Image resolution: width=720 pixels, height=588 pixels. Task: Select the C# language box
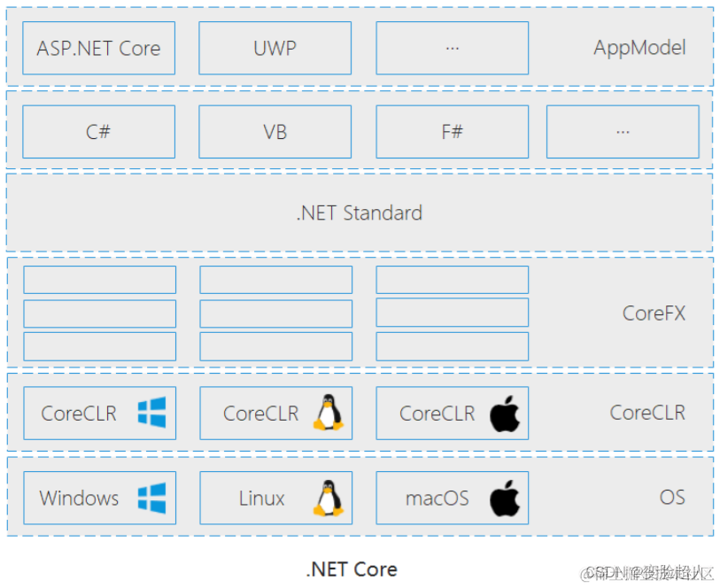coord(98,131)
